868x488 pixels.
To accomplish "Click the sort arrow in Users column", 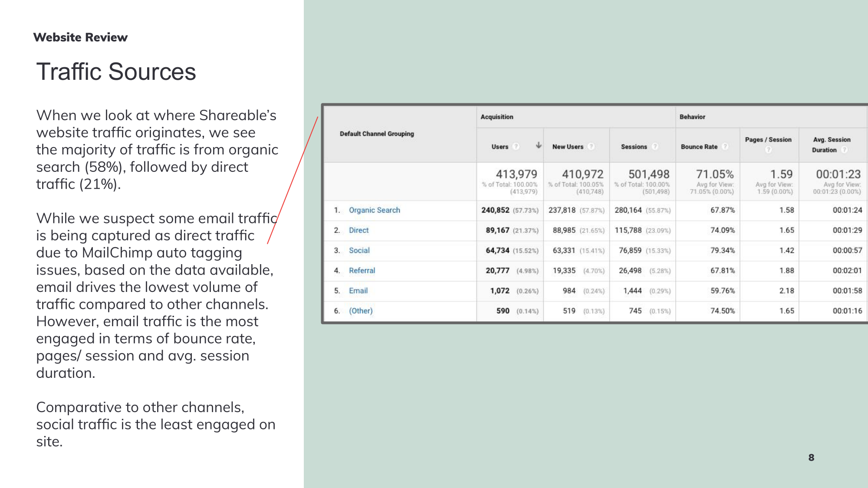I will click(x=538, y=145).
